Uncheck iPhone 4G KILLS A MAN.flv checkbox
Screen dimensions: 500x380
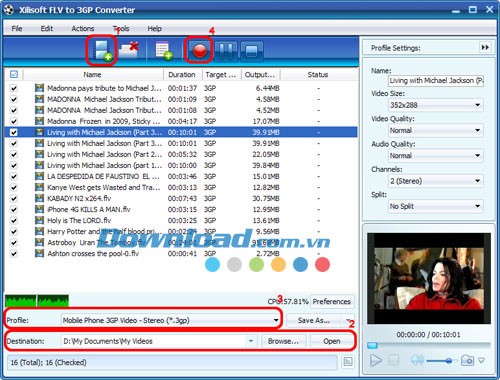14,209
